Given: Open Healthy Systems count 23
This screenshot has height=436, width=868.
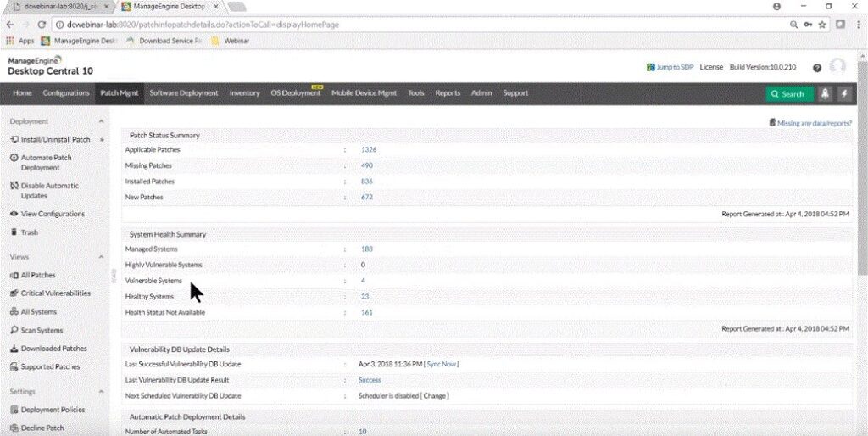Looking at the screenshot, I should click(x=364, y=297).
